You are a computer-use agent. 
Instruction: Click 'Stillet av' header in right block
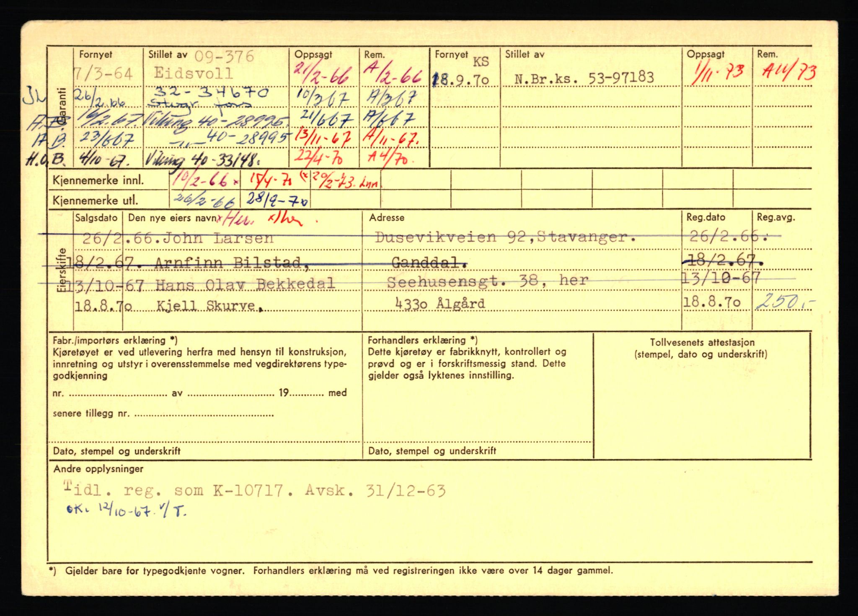coord(525,54)
